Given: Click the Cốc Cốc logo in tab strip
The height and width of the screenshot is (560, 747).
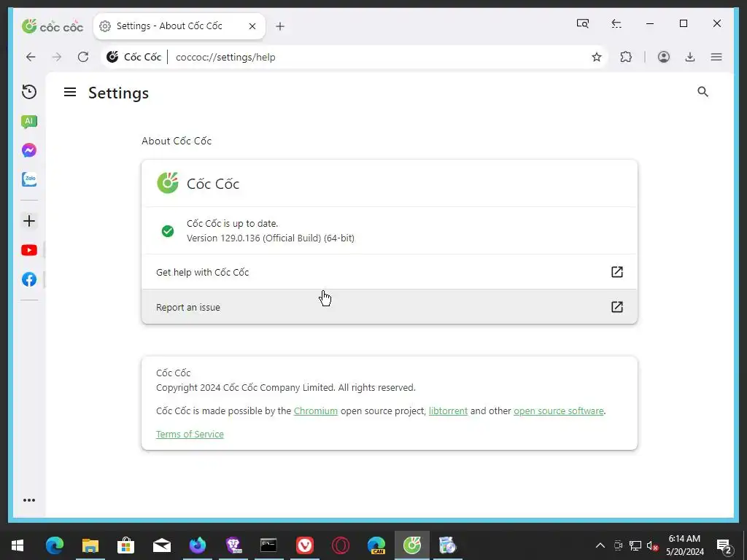Looking at the screenshot, I should pos(53,26).
